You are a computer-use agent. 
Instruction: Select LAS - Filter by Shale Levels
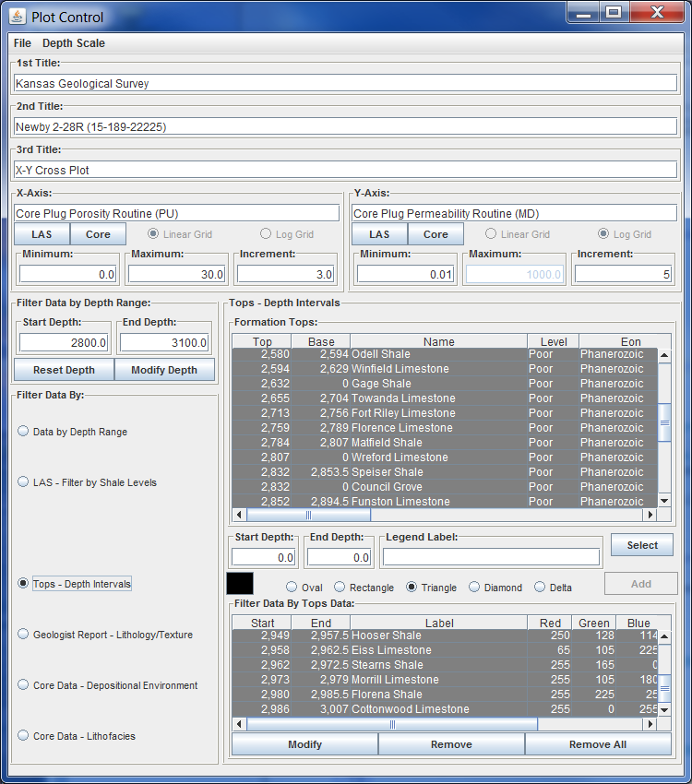88,482
